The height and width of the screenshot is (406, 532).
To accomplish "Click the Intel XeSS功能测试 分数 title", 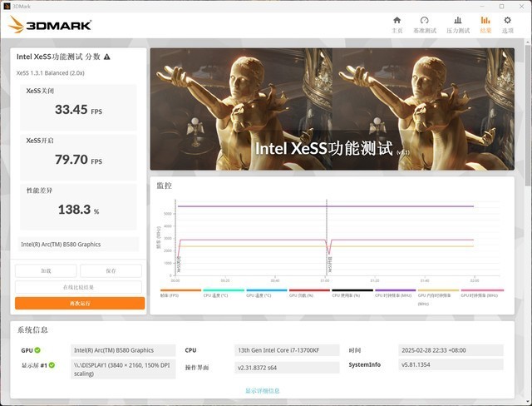I will (58, 57).
